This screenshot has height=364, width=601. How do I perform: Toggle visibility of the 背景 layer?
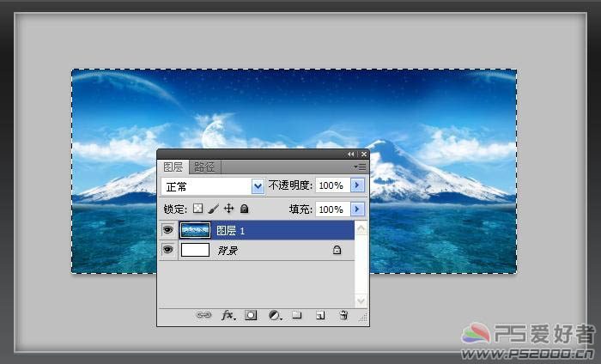167,251
